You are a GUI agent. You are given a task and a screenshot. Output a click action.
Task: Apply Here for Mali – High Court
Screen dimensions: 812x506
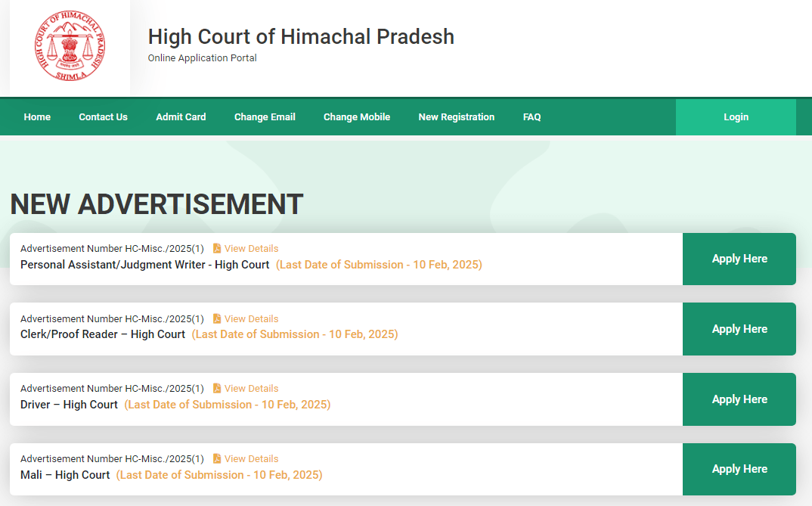point(739,469)
